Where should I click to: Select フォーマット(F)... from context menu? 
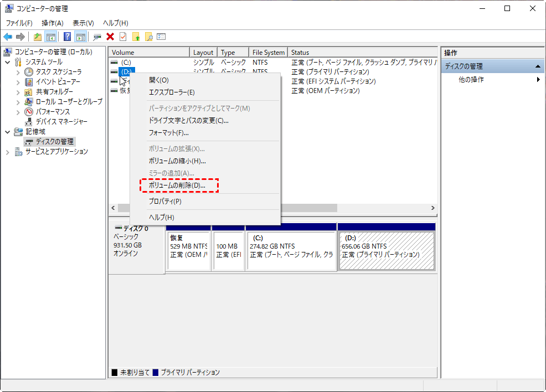pyautogui.click(x=205, y=133)
